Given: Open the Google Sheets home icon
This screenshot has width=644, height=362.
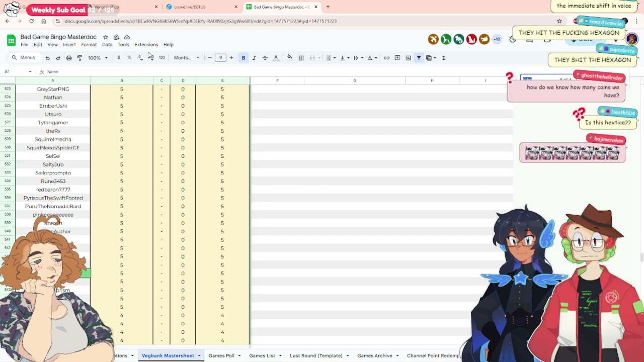Looking at the screenshot, I should tap(11, 40).
